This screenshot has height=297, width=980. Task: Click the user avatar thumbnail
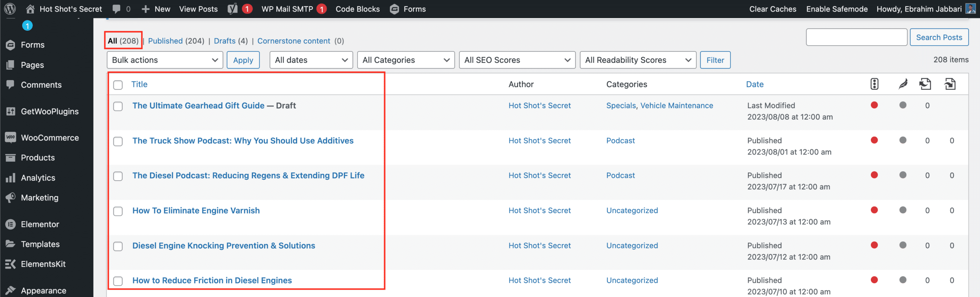coord(970,9)
